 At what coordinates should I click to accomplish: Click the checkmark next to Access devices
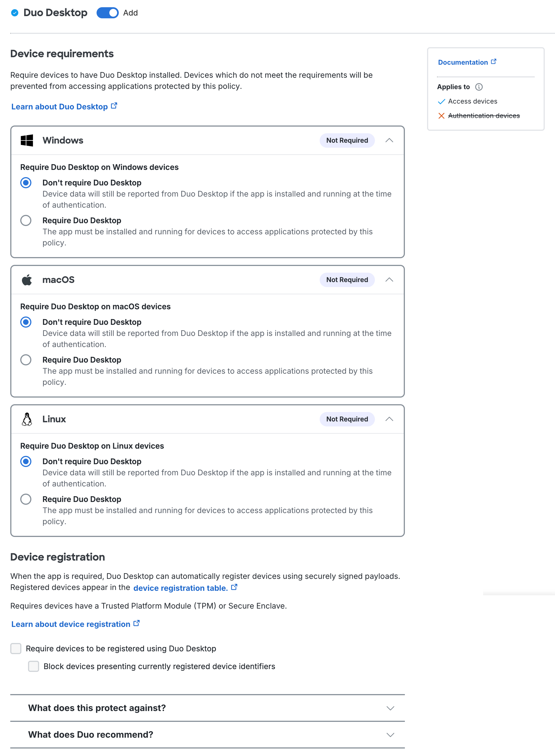point(441,102)
